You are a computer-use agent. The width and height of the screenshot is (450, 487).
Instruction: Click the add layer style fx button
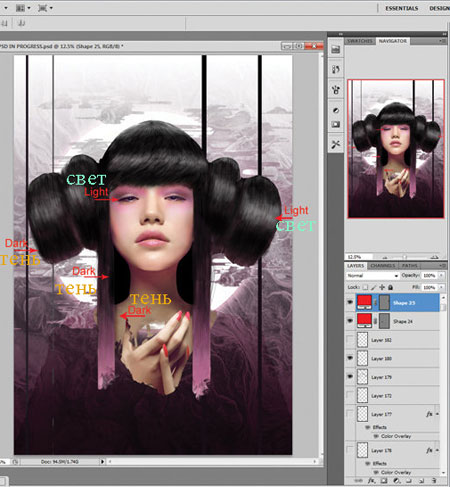coord(371,481)
